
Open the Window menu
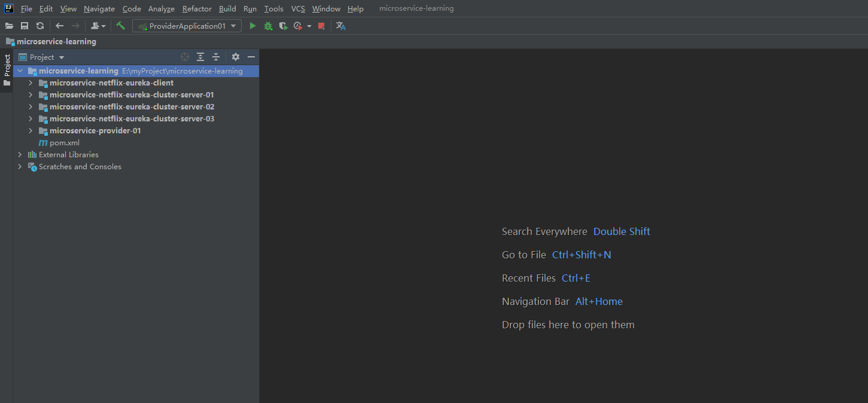coord(326,8)
